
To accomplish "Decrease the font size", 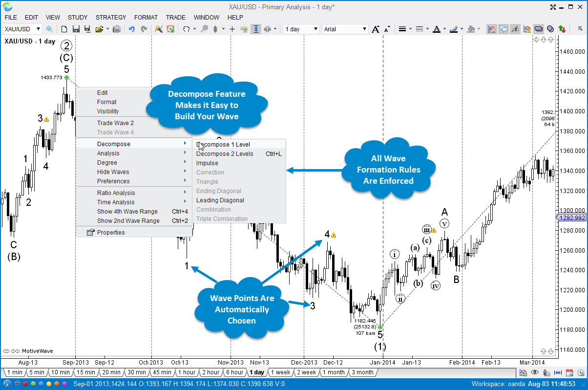I will (x=387, y=29).
